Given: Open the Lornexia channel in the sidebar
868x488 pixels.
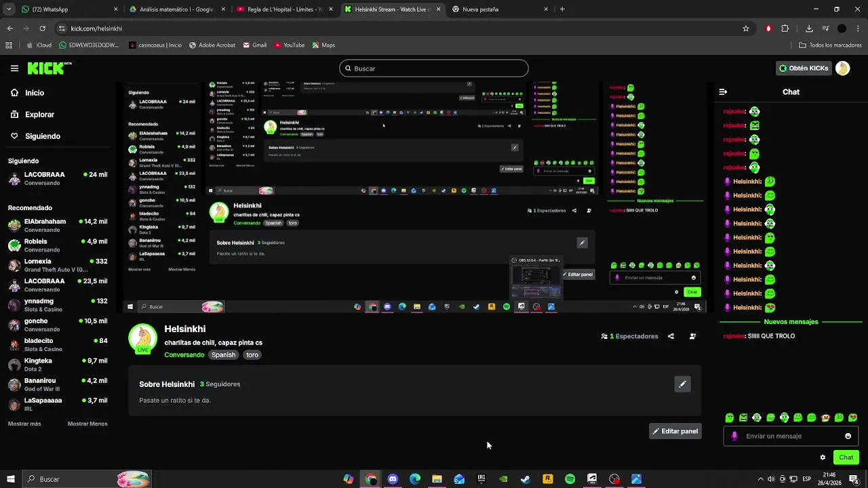Looking at the screenshot, I should tap(58, 265).
